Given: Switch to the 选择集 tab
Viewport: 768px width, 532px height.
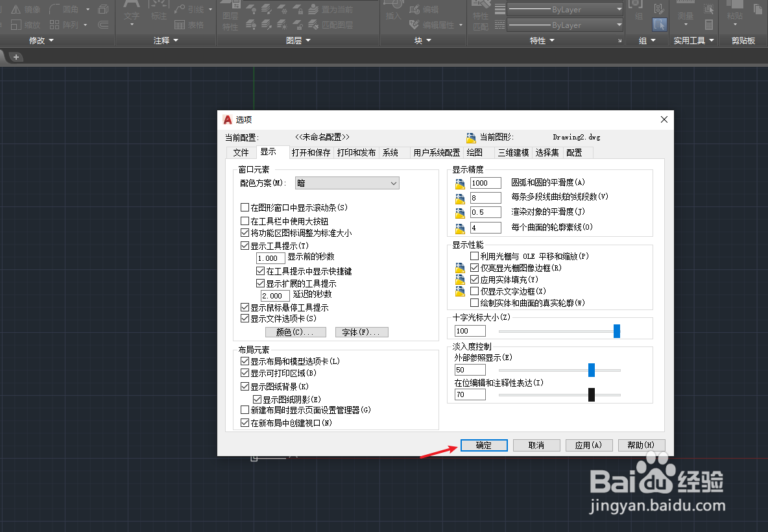Looking at the screenshot, I should [x=547, y=153].
